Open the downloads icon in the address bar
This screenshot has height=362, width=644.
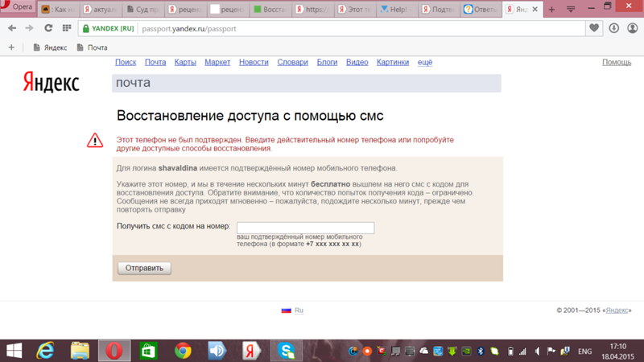point(613,28)
